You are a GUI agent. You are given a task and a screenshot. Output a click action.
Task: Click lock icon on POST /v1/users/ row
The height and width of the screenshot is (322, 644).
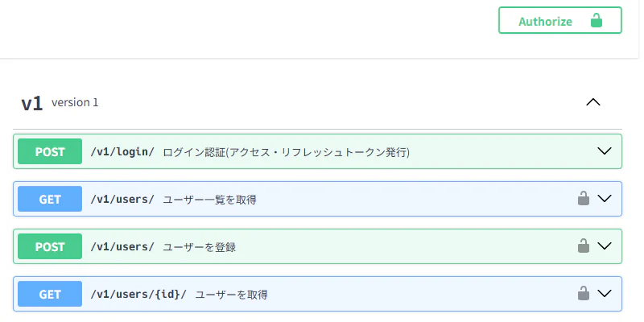[x=584, y=246]
